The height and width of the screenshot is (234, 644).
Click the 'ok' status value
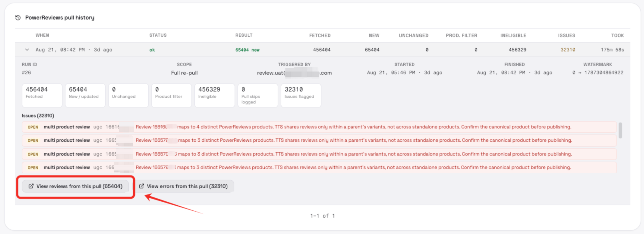[152, 50]
